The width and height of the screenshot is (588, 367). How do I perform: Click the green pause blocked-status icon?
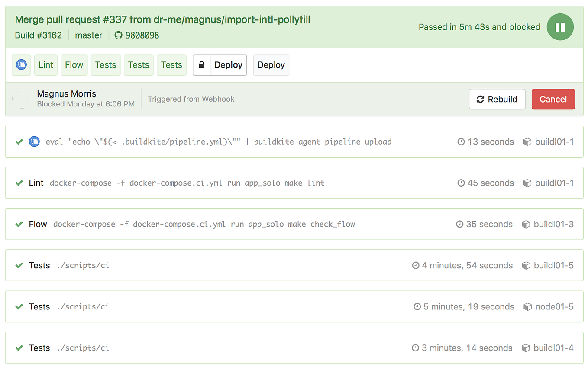pos(560,27)
